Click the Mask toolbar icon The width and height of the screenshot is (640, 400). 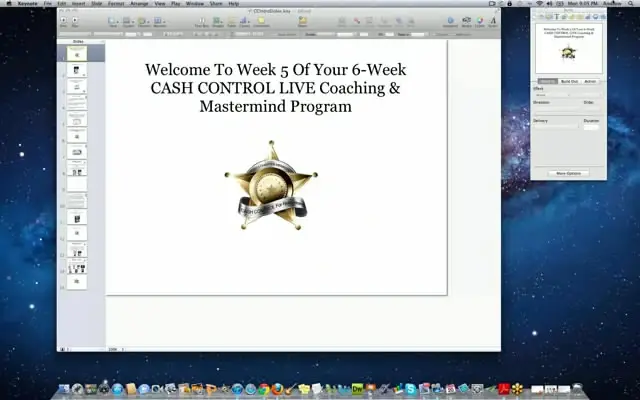(342, 22)
